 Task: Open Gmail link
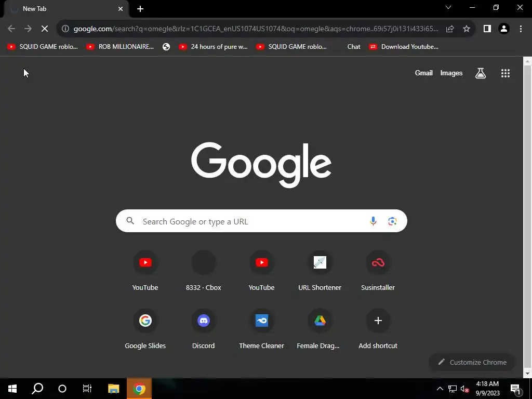(x=424, y=73)
